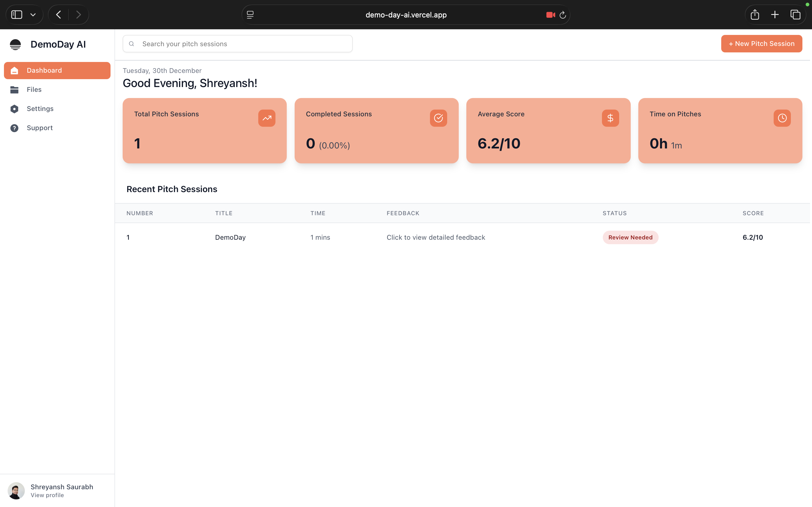Open Shreyansh Saurabh profile avatar

(16, 491)
